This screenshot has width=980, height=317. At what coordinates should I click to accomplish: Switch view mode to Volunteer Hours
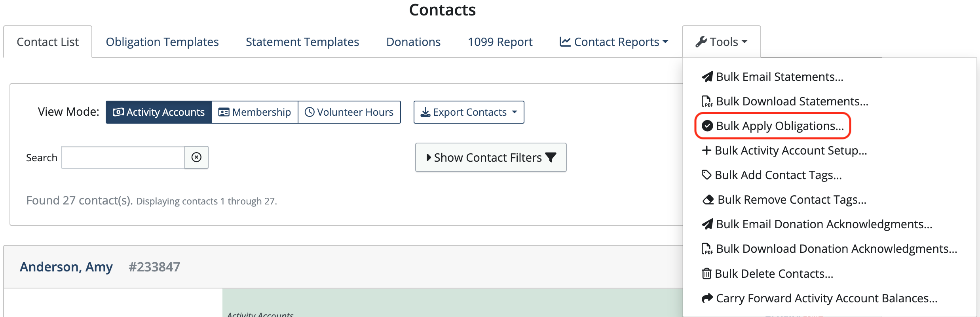(349, 112)
